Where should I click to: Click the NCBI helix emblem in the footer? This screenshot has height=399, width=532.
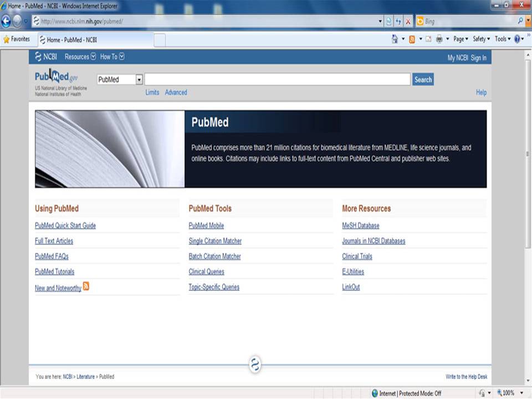tap(255, 365)
